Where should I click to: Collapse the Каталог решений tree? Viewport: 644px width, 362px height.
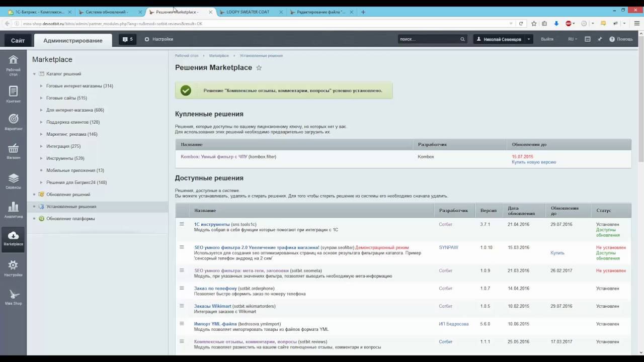[x=35, y=74]
